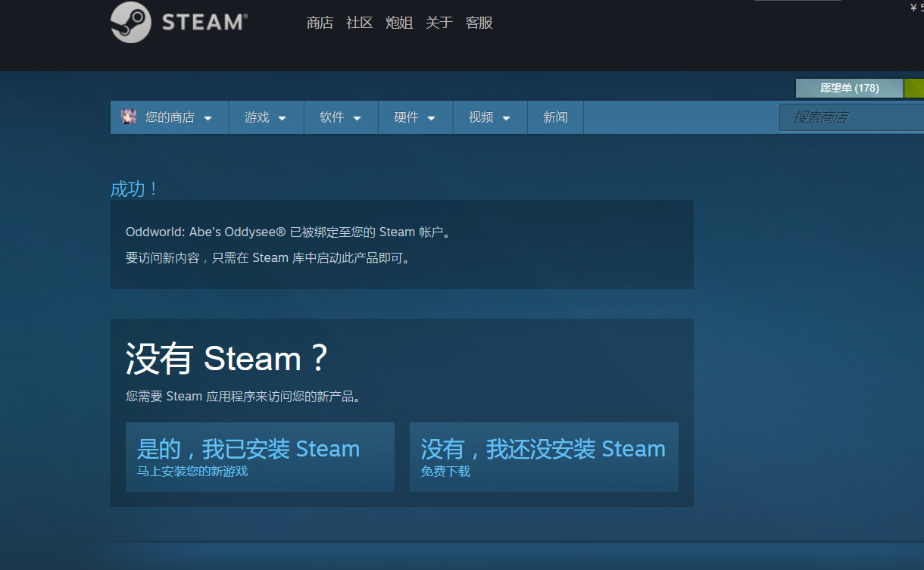Viewport: 924px width, 570px height.
Task: Click the Steam circular logo icon
Action: tap(130, 22)
